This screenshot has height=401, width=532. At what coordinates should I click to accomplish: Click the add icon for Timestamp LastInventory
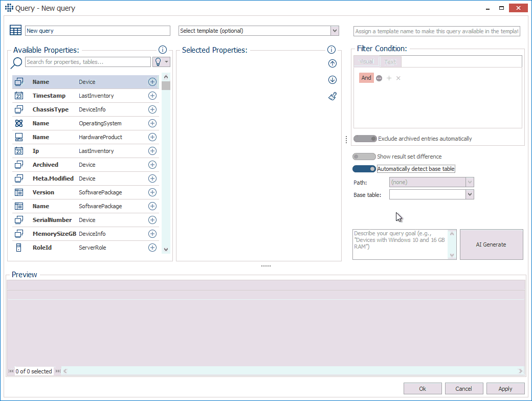[x=152, y=96]
